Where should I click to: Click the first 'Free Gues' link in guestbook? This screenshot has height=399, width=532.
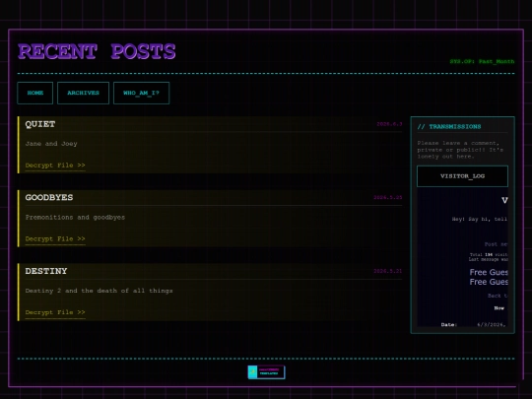click(489, 272)
